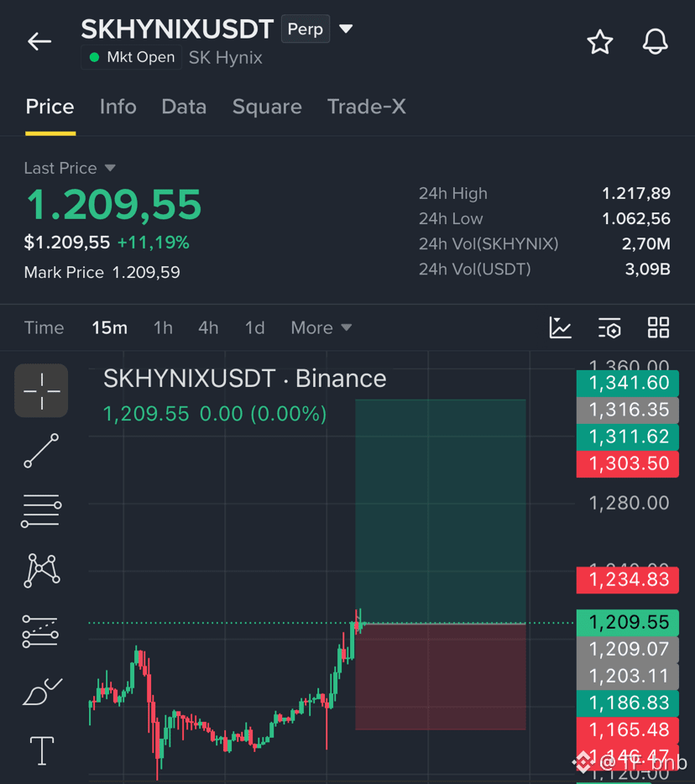The height and width of the screenshot is (784, 695).
Task: Select the brush drawing tool
Action: point(42,692)
